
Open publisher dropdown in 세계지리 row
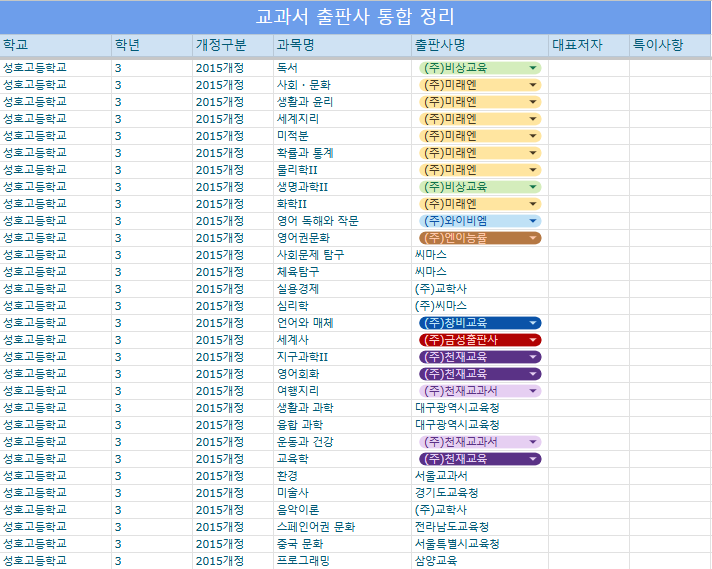click(533, 119)
